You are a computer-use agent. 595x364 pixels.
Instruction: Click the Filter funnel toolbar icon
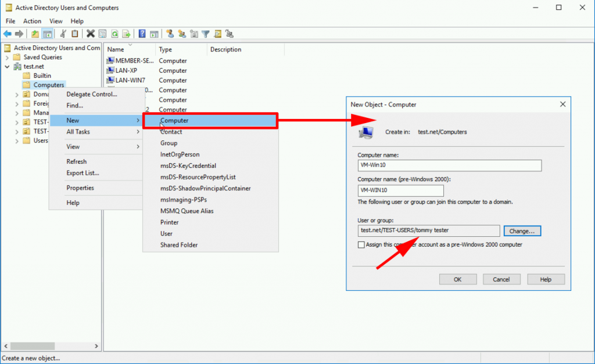[205, 34]
